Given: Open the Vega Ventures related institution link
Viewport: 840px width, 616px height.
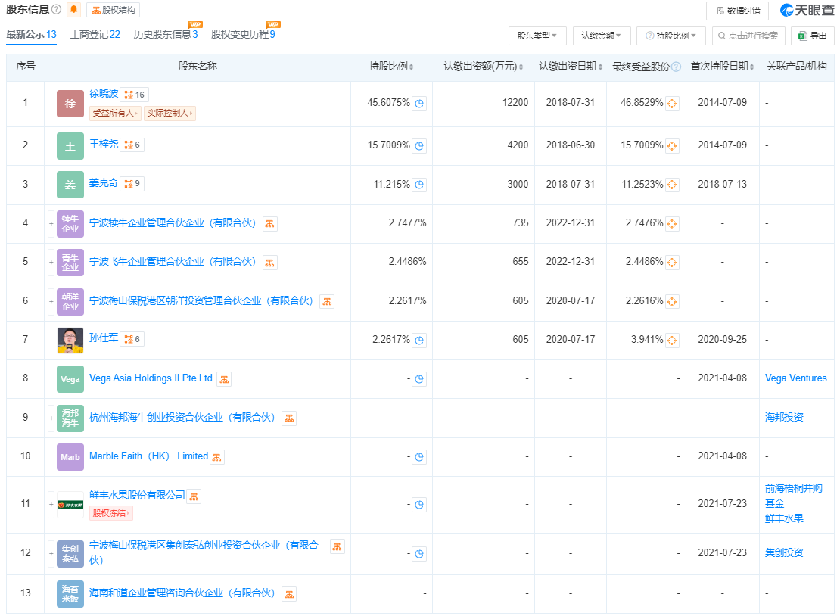Looking at the screenshot, I should 795,378.
